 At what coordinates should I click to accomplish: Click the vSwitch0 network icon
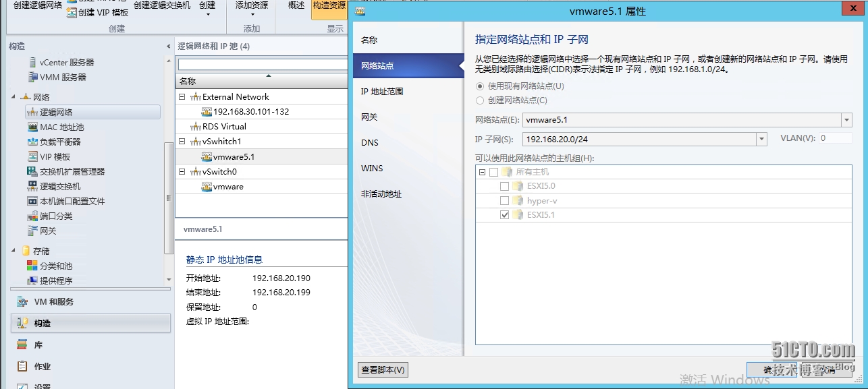[196, 171]
